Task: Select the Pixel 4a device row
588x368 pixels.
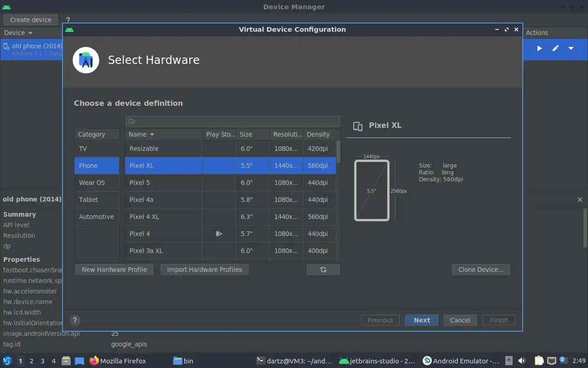Action: pos(231,200)
